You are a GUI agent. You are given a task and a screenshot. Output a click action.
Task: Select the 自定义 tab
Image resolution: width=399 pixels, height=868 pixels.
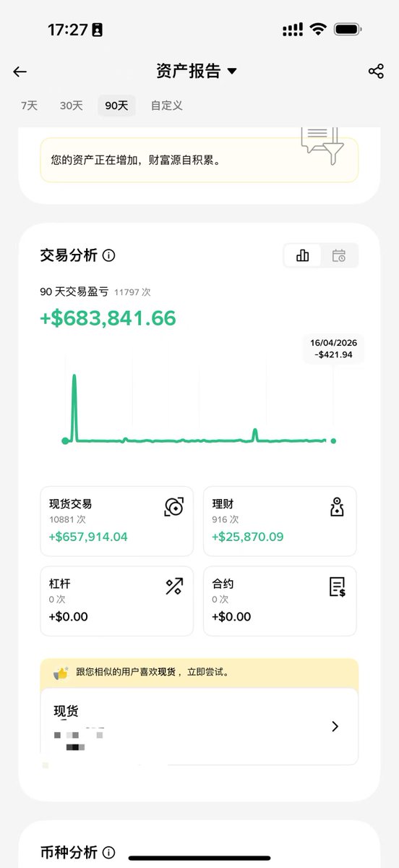(x=166, y=106)
